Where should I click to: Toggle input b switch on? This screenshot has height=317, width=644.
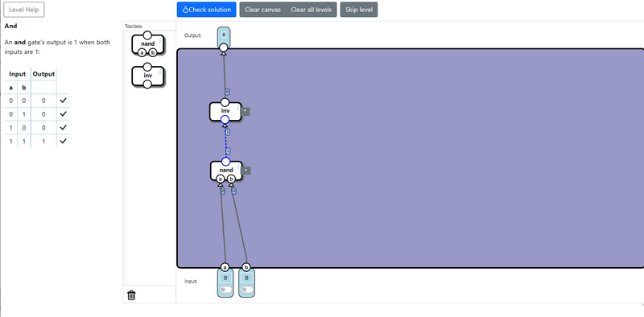[x=246, y=290]
